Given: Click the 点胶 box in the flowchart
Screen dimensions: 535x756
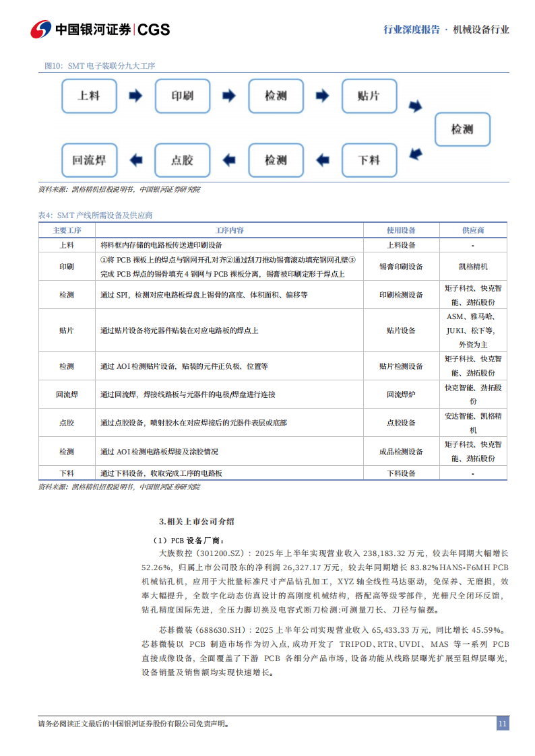Looking at the screenshot, I should [183, 160].
